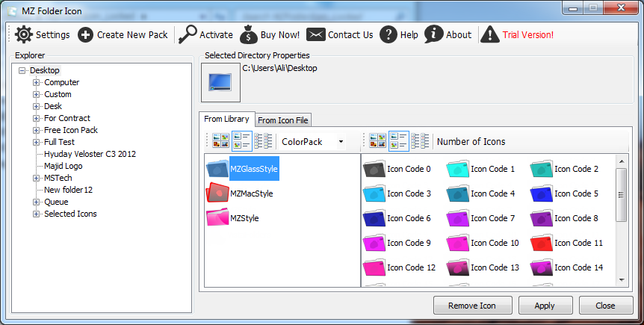Screen dimensions: 644x325
Task: Switch icon list to large thumbnails view
Action: point(377,141)
